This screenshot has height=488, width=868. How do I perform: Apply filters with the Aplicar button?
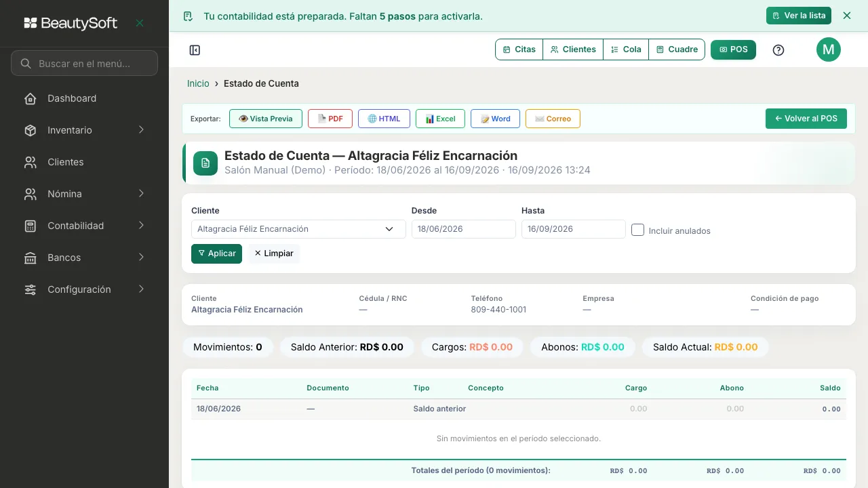(216, 253)
